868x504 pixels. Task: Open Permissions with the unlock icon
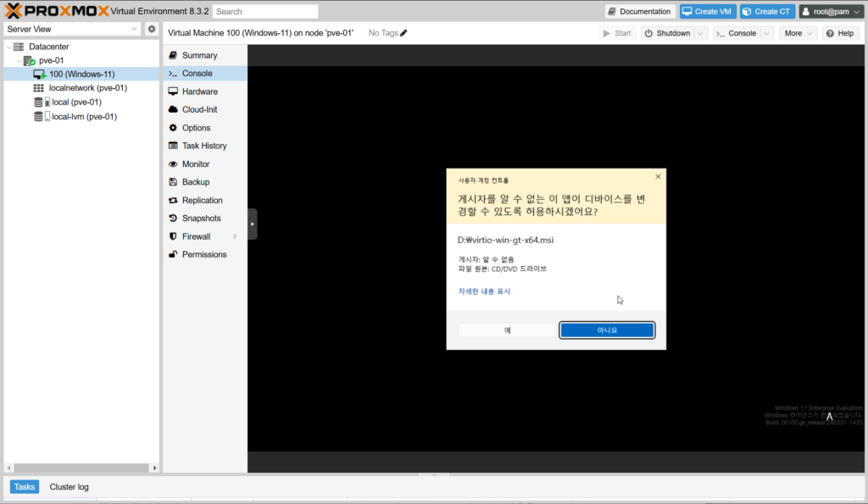tap(203, 255)
